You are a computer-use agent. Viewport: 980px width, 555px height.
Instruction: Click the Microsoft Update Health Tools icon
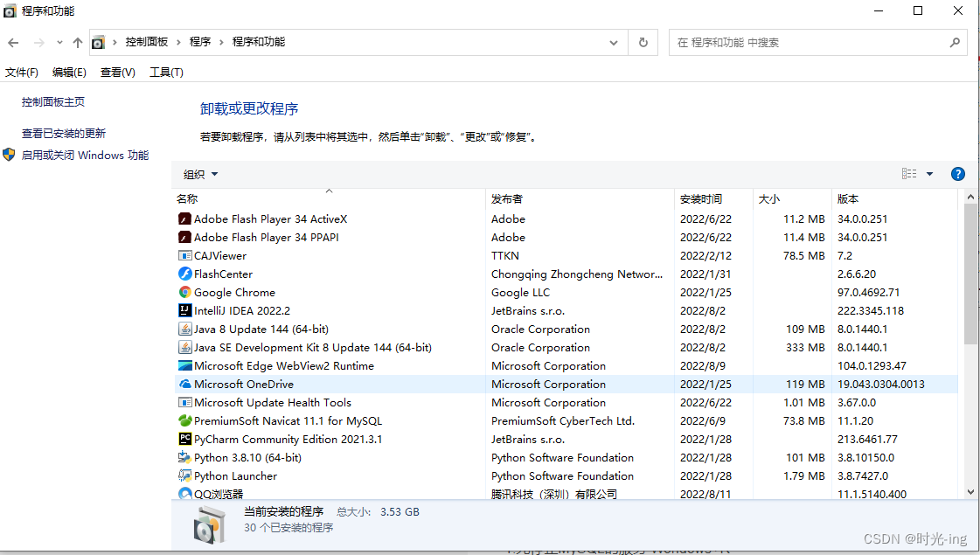pyautogui.click(x=185, y=403)
